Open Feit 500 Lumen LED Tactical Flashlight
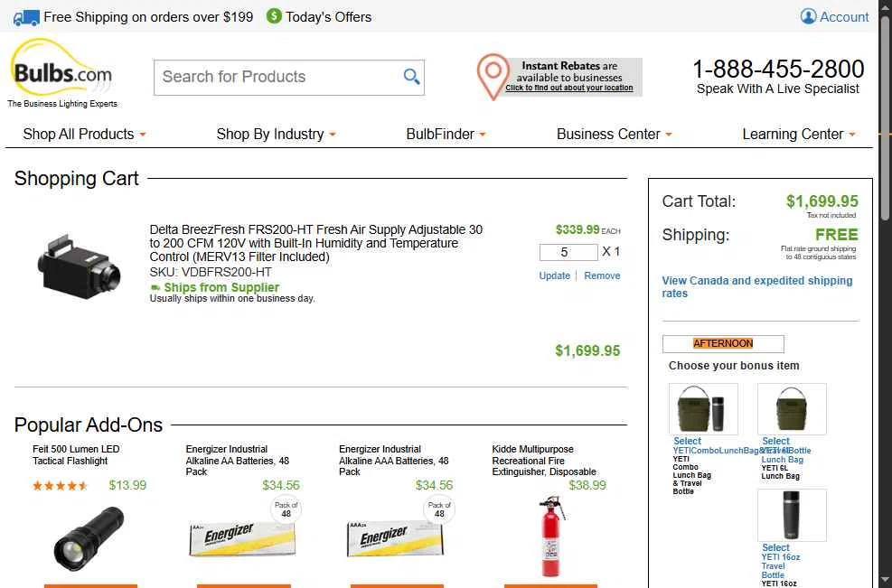This screenshot has width=892, height=588. click(76, 455)
